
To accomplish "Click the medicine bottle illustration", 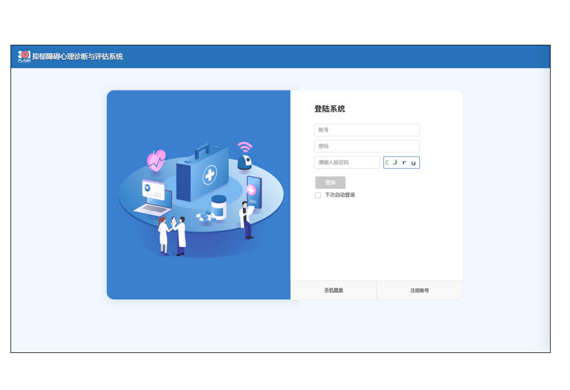I will [219, 207].
